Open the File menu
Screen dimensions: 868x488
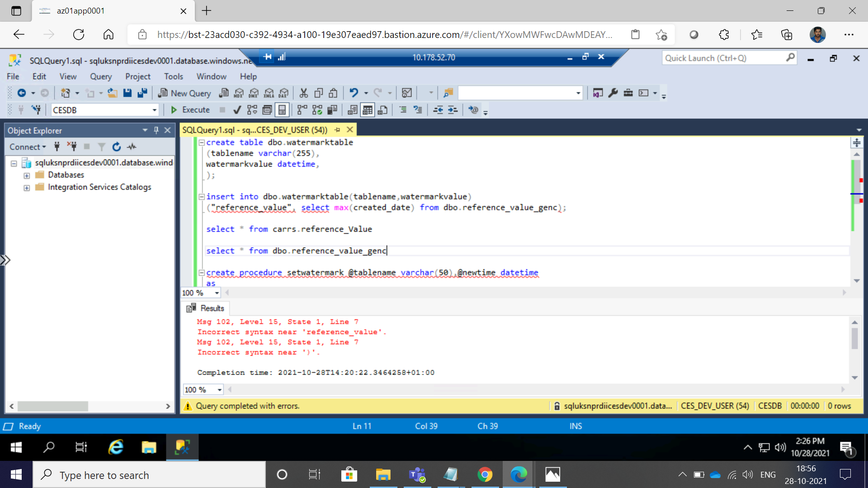pyautogui.click(x=13, y=76)
